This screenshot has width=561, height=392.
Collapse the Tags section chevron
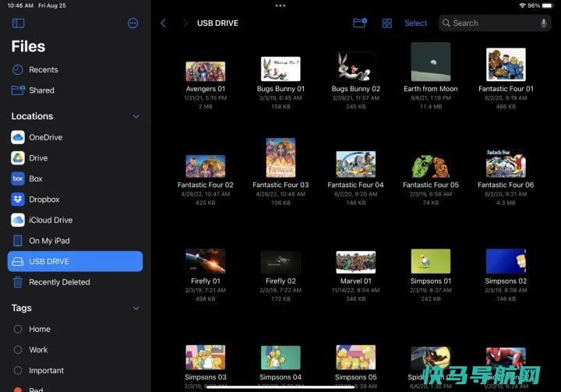(136, 309)
